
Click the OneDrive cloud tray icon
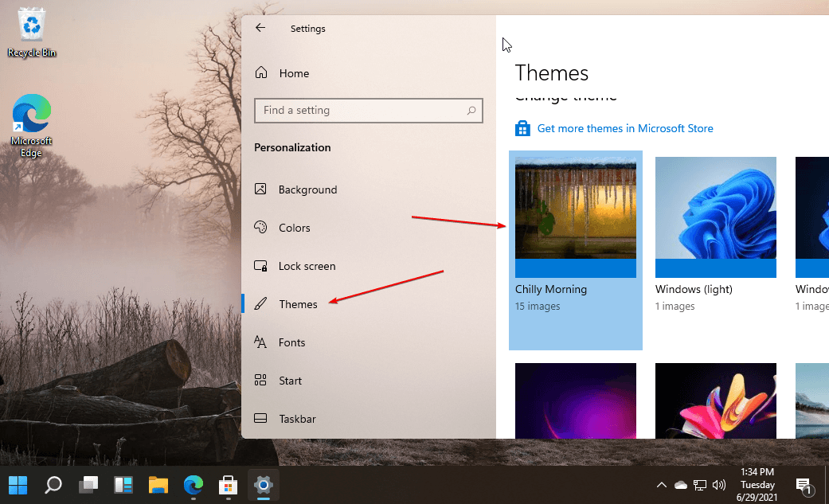click(680, 485)
